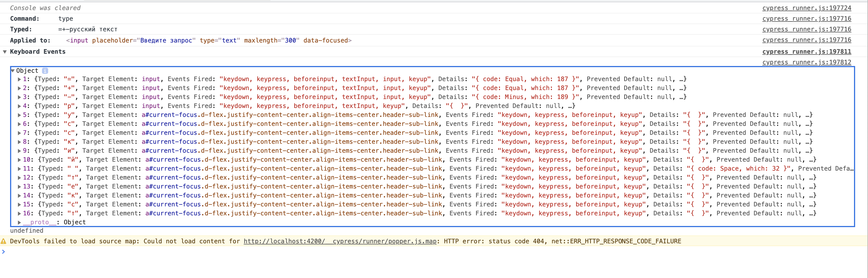
Task: Click the warning triangle icon in the error bar
Action: [x=4, y=241]
